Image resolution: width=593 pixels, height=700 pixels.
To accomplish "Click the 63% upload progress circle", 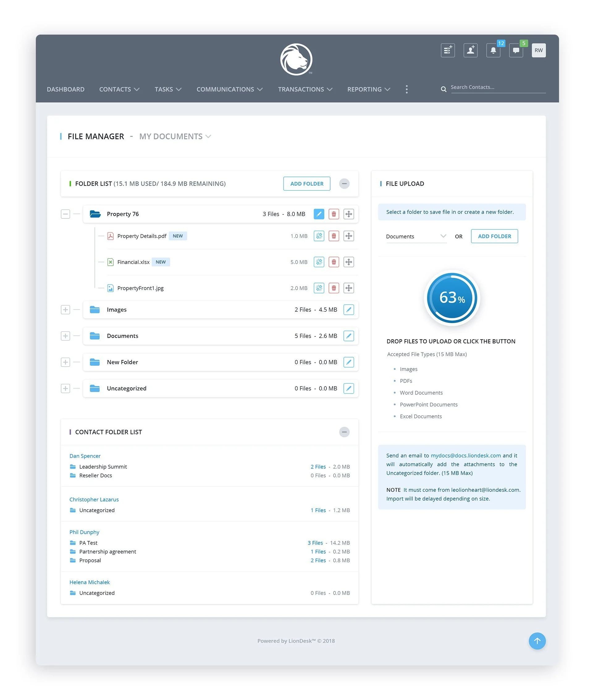I will click(x=452, y=298).
